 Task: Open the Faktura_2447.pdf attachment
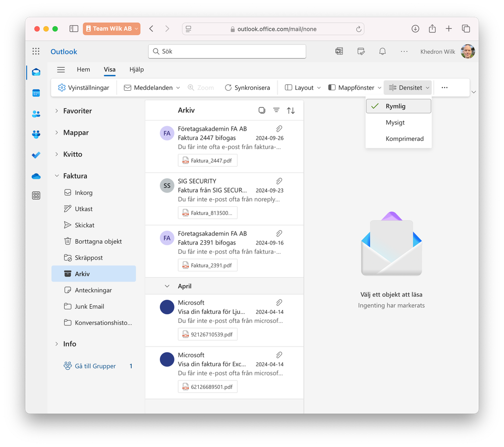(x=208, y=160)
